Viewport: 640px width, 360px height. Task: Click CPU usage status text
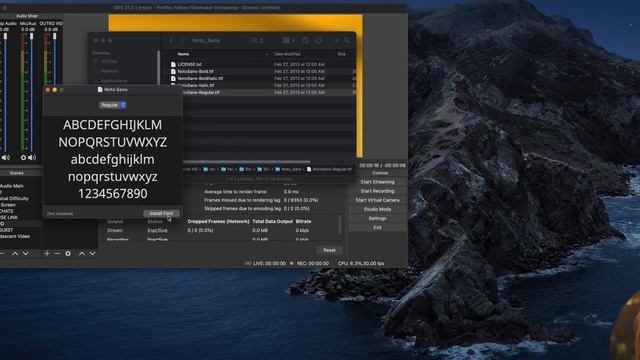(x=361, y=264)
